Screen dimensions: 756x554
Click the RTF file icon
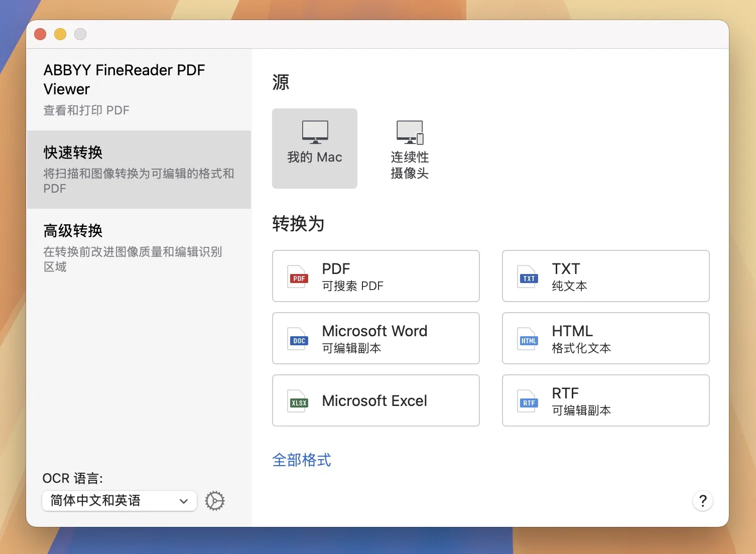(x=528, y=401)
